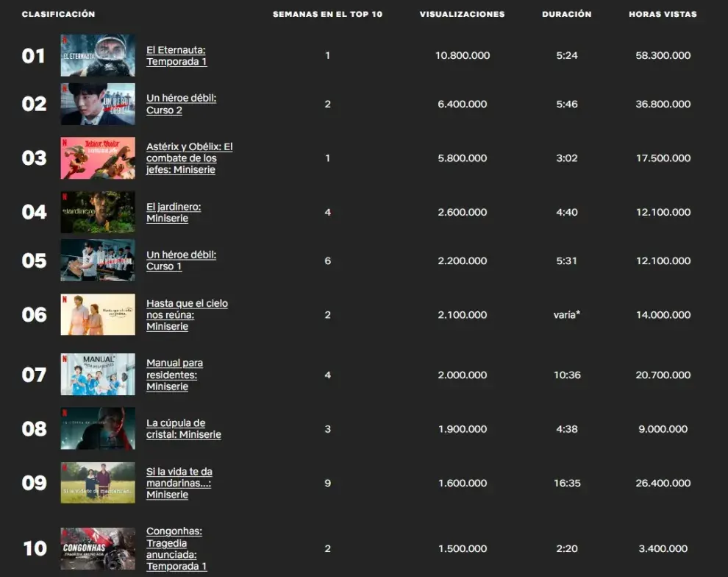728x577 pixels.
Task: Click the Manual para residentes thumbnail
Action: (98, 375)
